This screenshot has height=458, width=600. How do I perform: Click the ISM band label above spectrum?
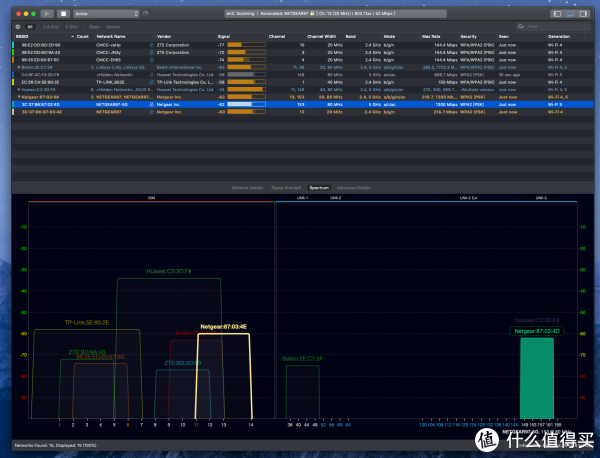tap(151, 198)
